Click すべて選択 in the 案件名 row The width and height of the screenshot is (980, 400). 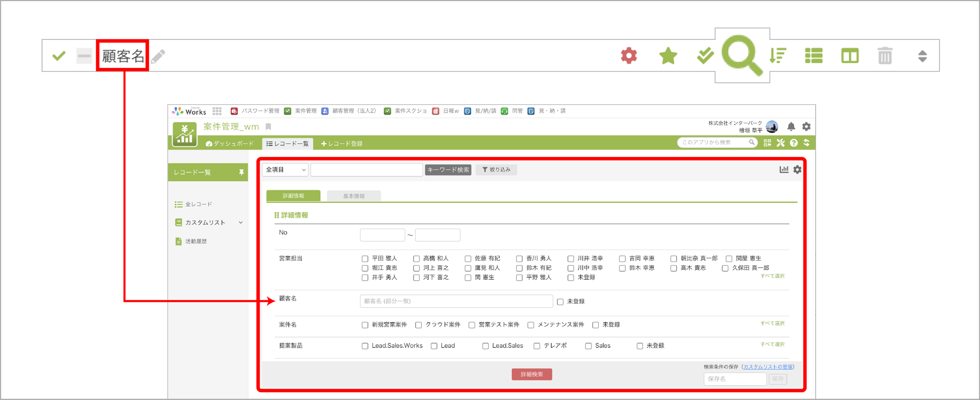772,324
